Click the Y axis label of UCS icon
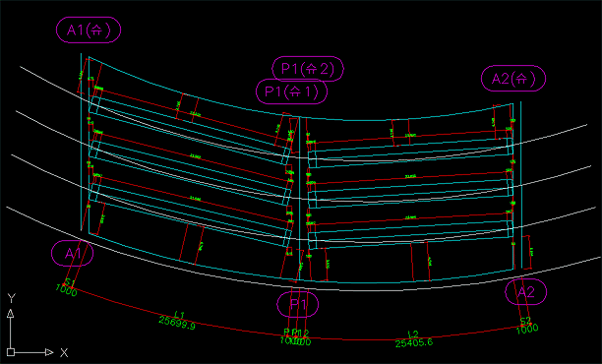This screenshot has width=602, height=364. tap(12, 299)
